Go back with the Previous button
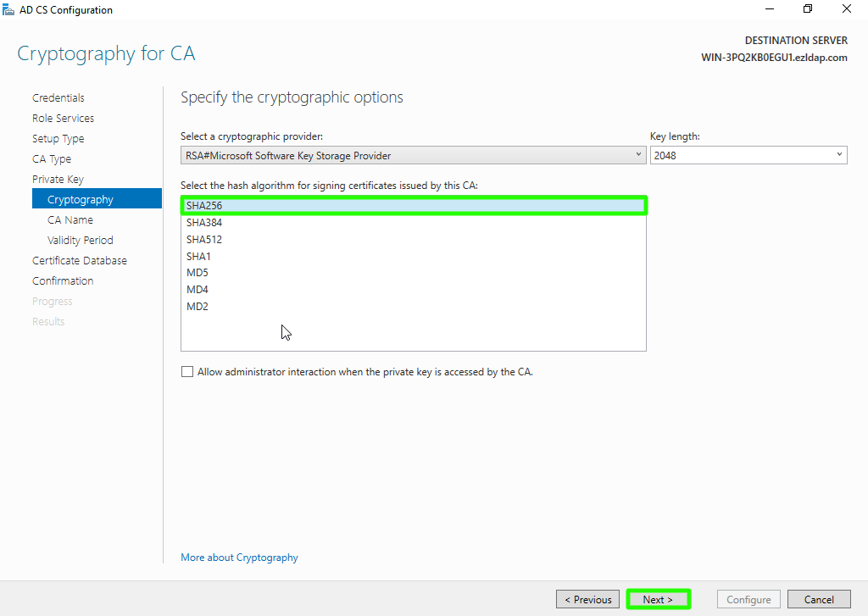Screen dimensions: 868x616 click(588, 600)
